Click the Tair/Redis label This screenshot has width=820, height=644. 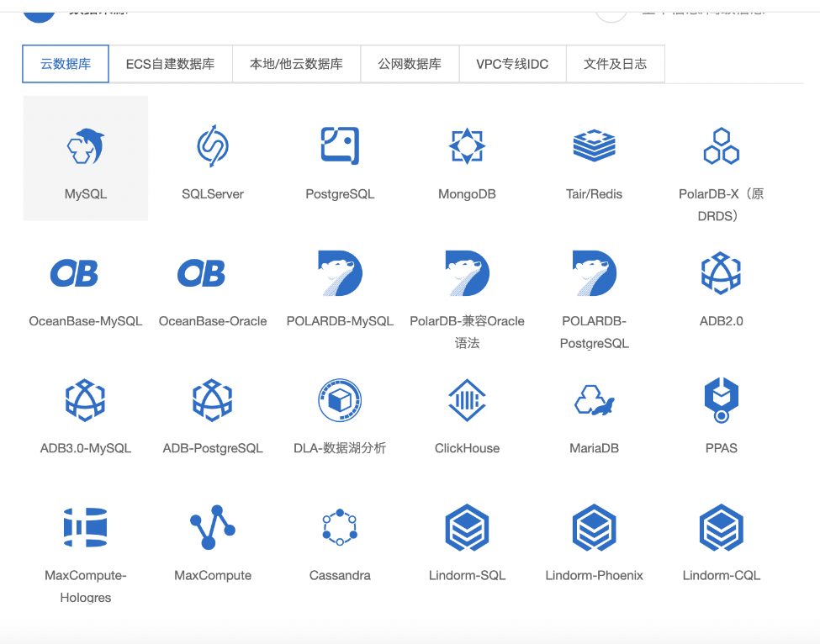pyautogui.click(x=594, y=194)
